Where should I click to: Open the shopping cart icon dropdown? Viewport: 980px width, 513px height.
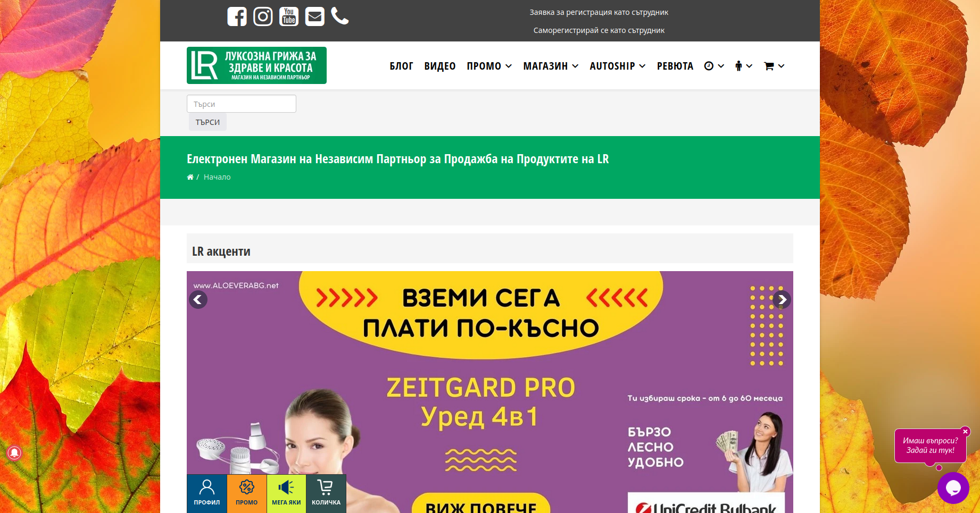774,66
